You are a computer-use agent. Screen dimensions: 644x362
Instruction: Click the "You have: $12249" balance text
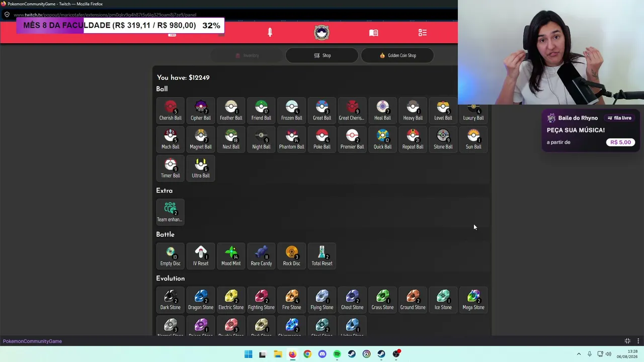pos(183,77)
